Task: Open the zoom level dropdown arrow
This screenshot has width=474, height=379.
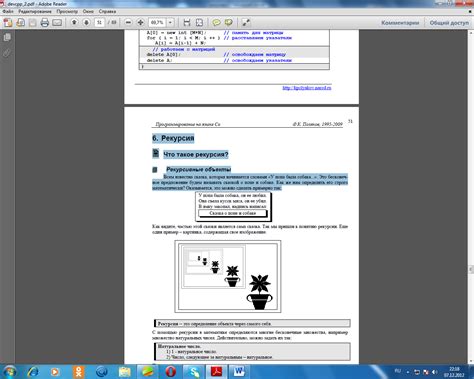Action: [x=170, y=23]
